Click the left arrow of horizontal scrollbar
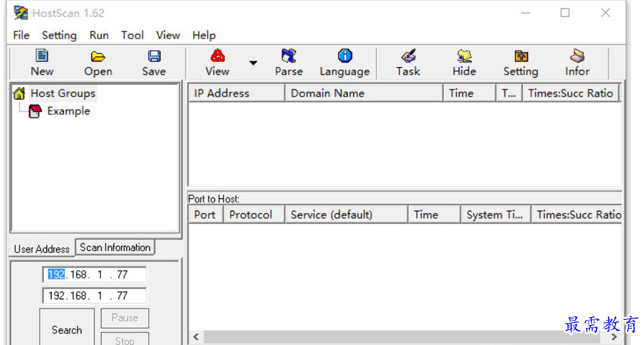Viewport: 644px width, 345px height. tap(196, 337)
